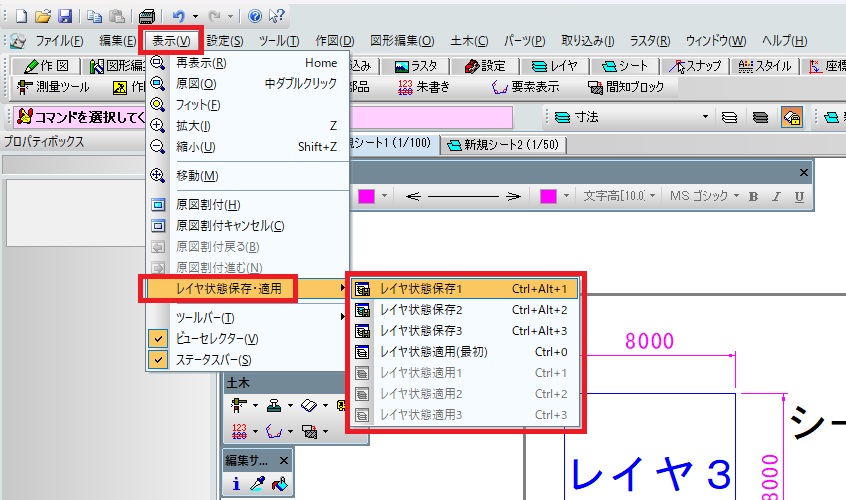Toggle the highlighted layer lock icon
The height and width of the screenshot is (500, 846).
tap(792, 117)
